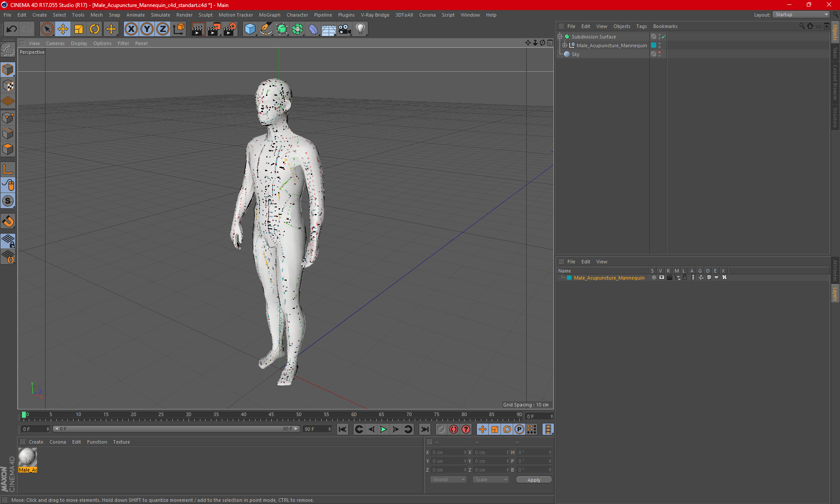The image size is (840, 504).
Task: Play the animation forward
Action: point(383,429)
